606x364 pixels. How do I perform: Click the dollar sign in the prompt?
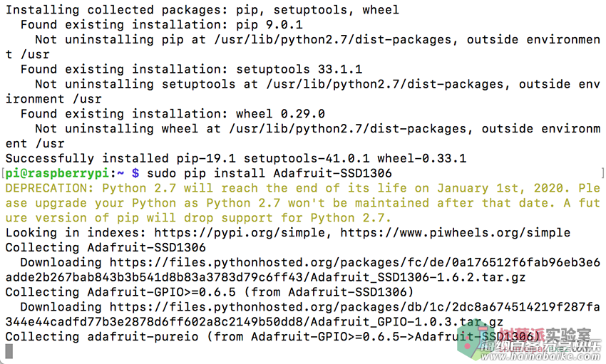135,173
